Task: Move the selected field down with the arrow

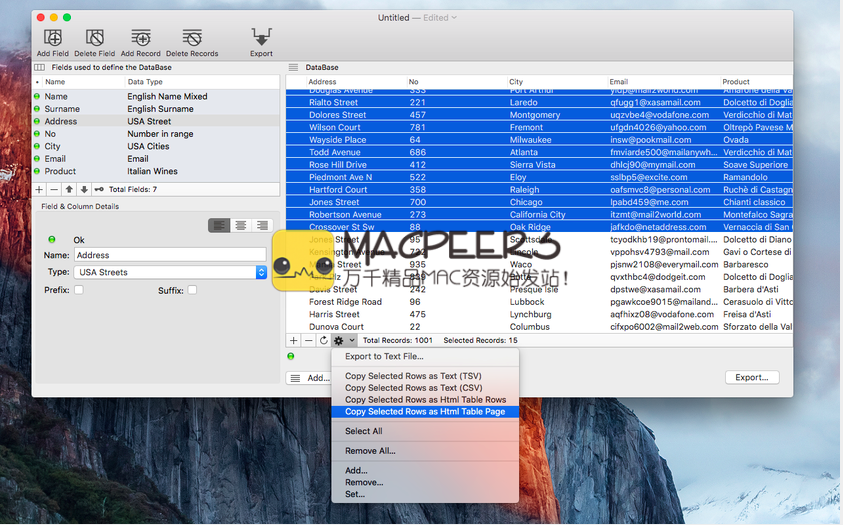Action: click(x=84, y=189)
